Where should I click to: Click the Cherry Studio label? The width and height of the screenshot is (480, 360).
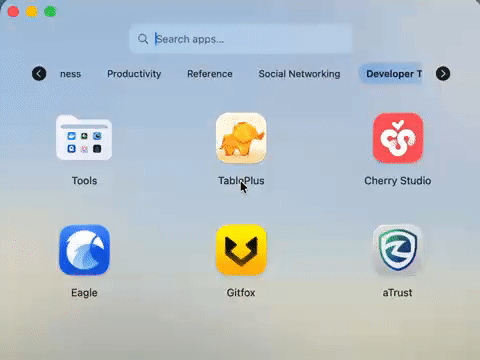[398, 181]
